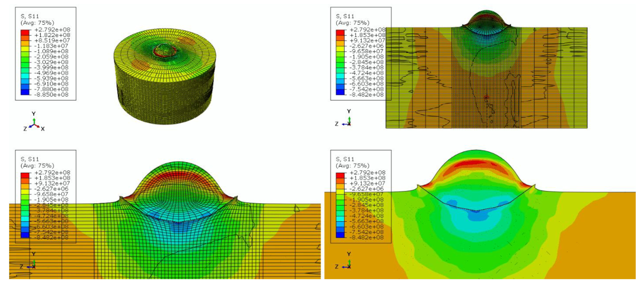Click -8.482e+08 in the smooth contour close-up legend
This screenshot has width=644, height=287.
click(366, 238)
